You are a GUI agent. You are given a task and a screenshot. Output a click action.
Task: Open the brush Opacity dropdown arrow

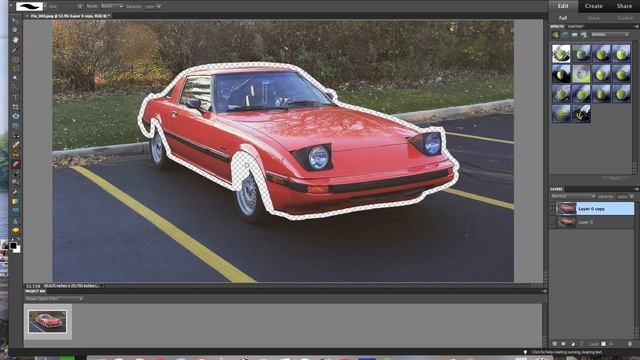point(158,7)
